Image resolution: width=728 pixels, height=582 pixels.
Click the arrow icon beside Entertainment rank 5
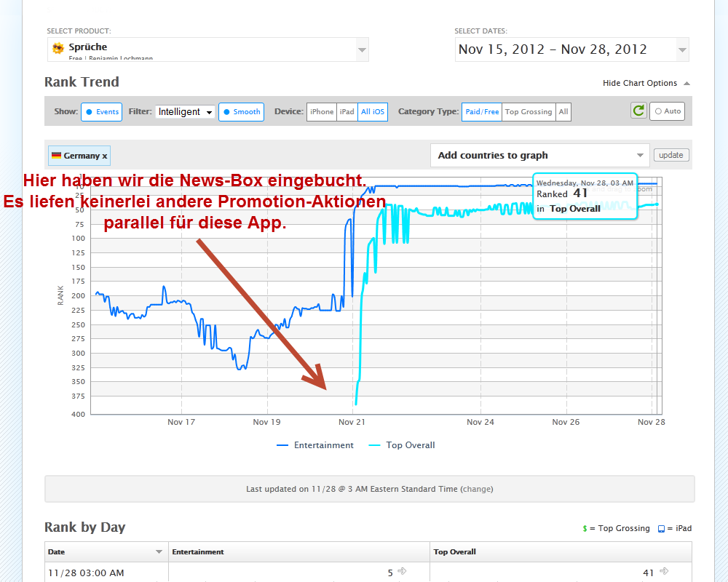tap(402, 572)
